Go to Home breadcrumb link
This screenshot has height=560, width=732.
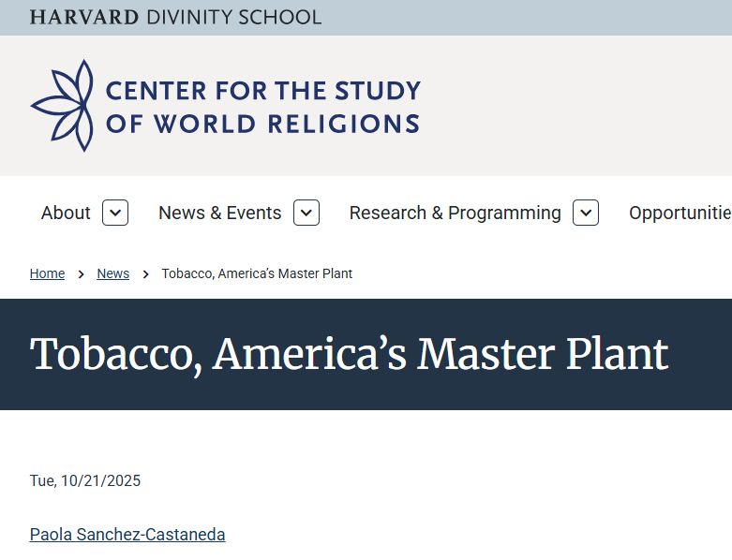point(47,273)
